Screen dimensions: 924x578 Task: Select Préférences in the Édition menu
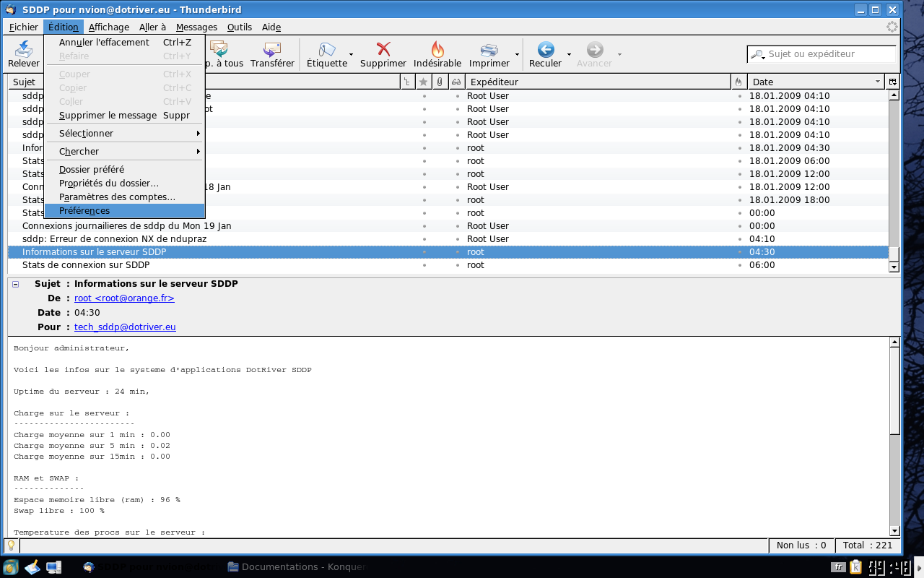[84, 211]
